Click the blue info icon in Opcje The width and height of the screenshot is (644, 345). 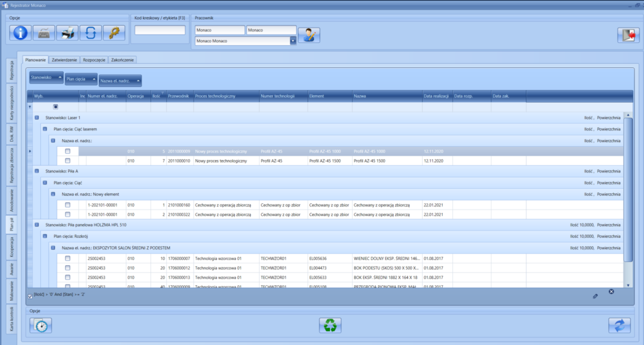click(x=20, y=33)
